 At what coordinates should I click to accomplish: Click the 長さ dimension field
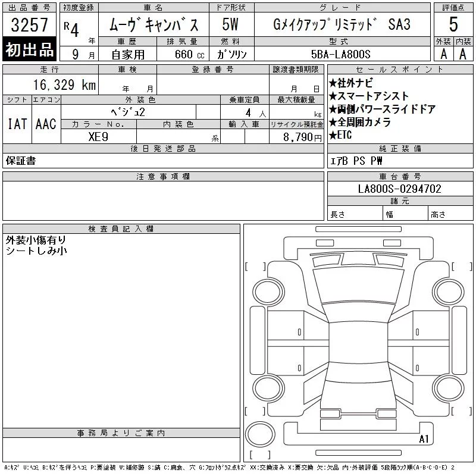[x=355, y=214]
